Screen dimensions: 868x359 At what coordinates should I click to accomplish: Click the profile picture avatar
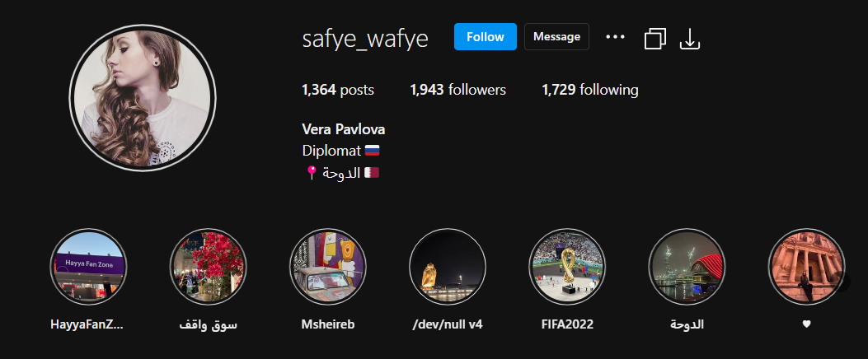click(x=143, y=98)
